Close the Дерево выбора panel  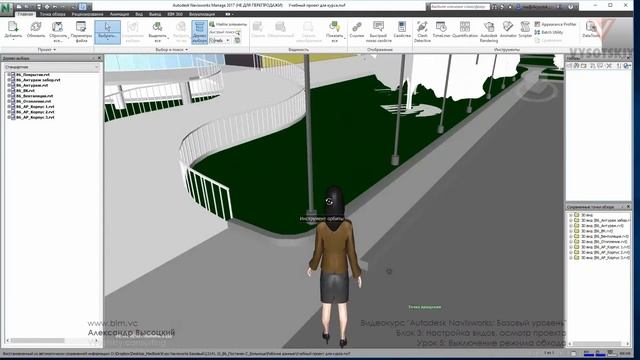click(99, 58)
